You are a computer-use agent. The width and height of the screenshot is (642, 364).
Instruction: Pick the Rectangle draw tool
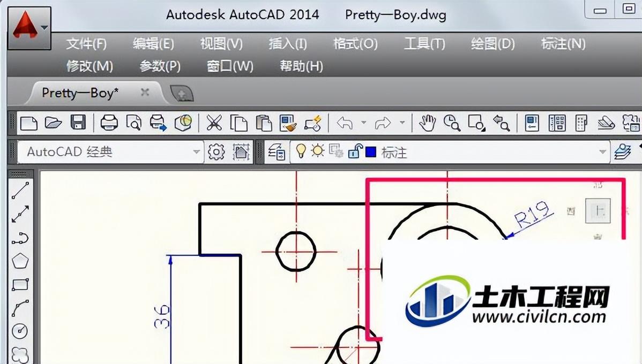tap(20, 284)
